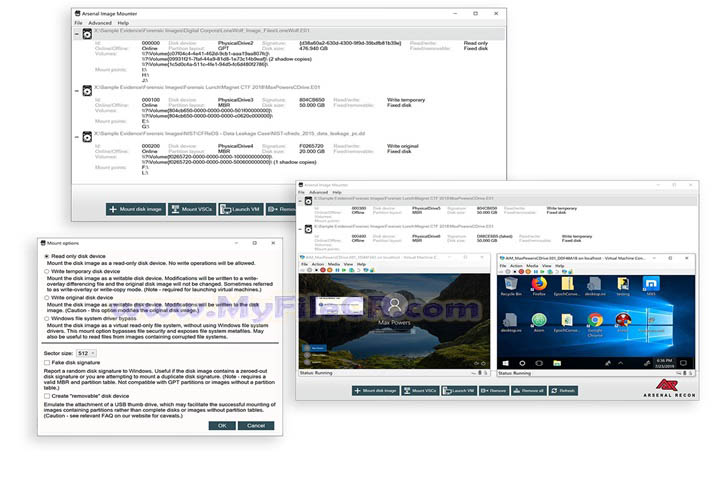
Task: Click the "PhysicalDrive2" value in top window
Action: pos(236,43)
